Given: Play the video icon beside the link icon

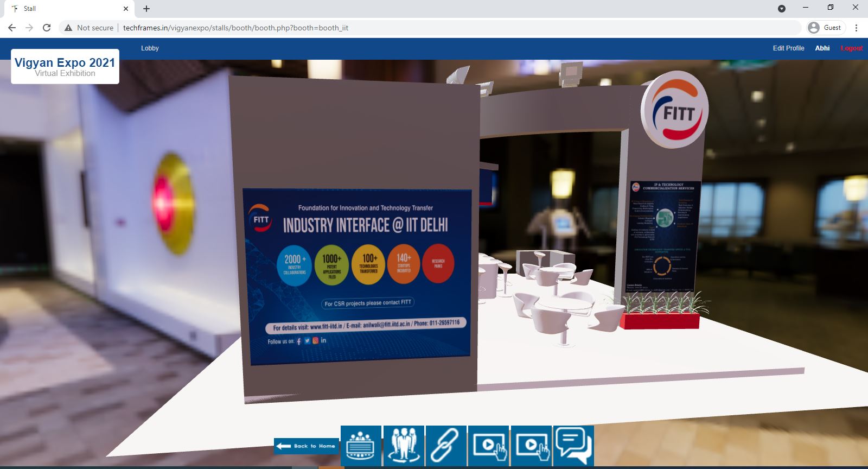Looking at the screenshot, I should pyautogui.click(x=488, y=446).
